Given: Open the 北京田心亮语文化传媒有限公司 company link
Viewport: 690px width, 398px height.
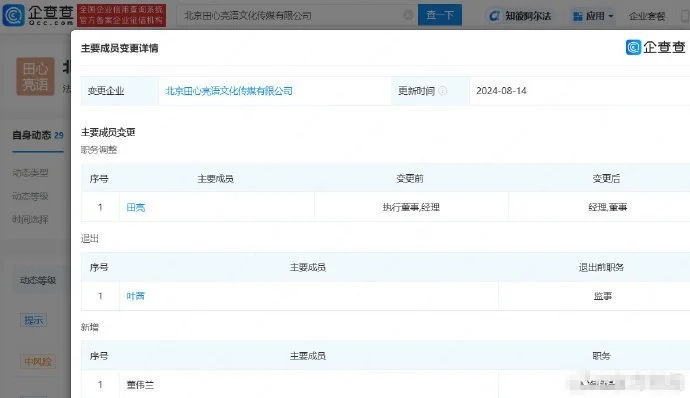Looking at the screenshot, I should [229, 91].
